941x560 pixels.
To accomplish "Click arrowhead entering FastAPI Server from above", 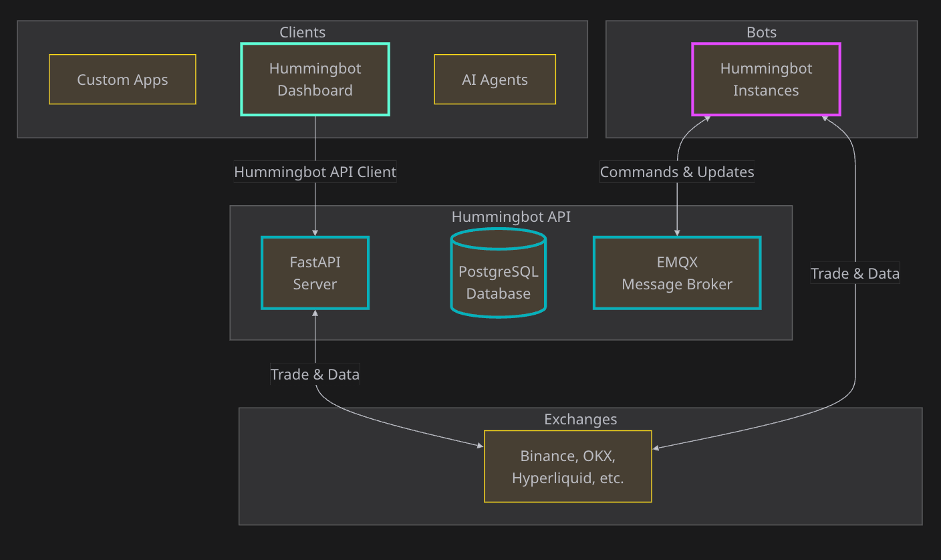I will (x=315, y=233).
